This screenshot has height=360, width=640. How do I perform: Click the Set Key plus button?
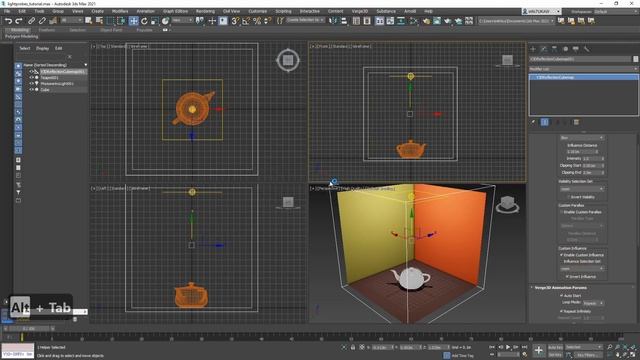[539, 350]
